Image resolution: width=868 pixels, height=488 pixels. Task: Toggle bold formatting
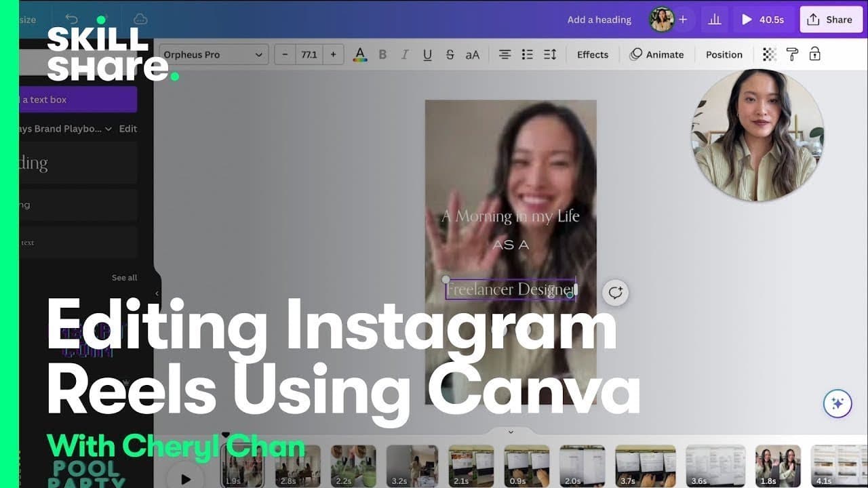(382, 55)
